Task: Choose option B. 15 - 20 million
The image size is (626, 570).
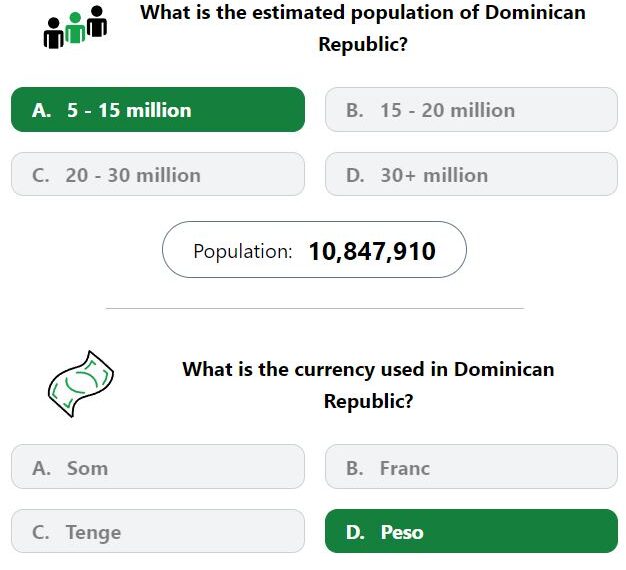Action: (x=471, y=110)
